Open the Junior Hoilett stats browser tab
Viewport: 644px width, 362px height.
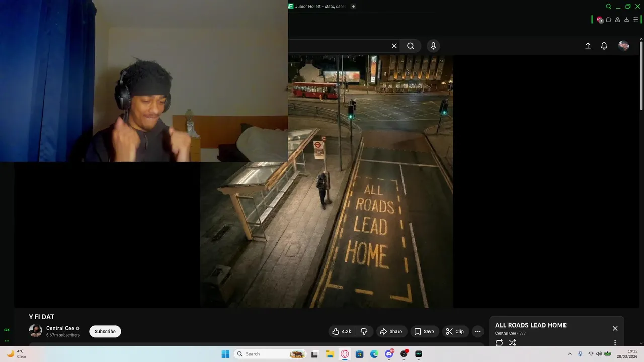click(x=317, y=6)
